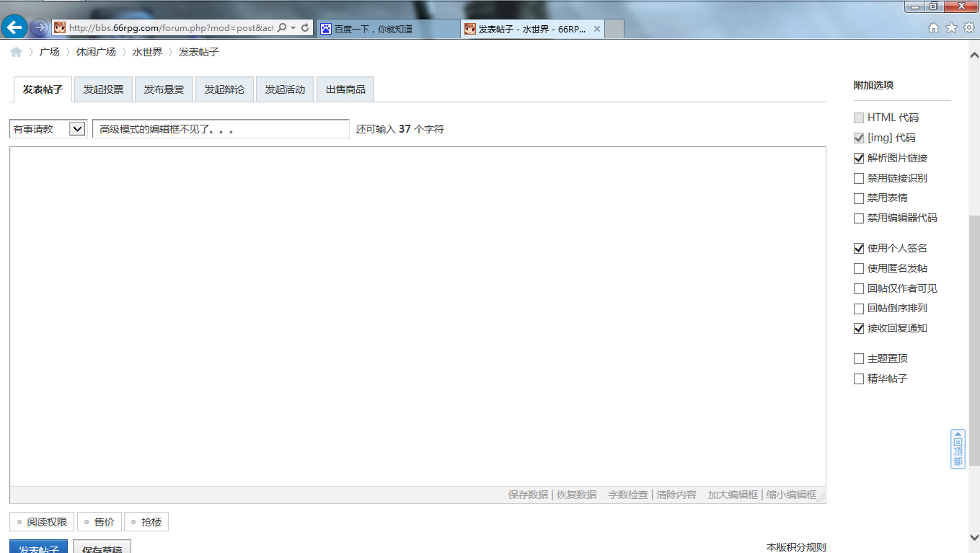Expand the 阅读权限 option
The image size is (980, 553).
(42, 522)
